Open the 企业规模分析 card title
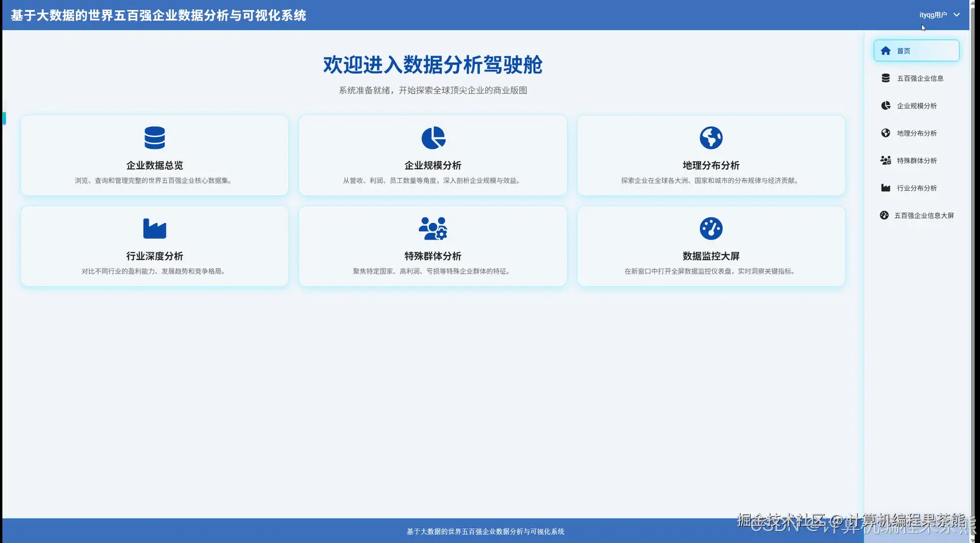The height and width of the screenshot is (543, 980). (433, 165)
